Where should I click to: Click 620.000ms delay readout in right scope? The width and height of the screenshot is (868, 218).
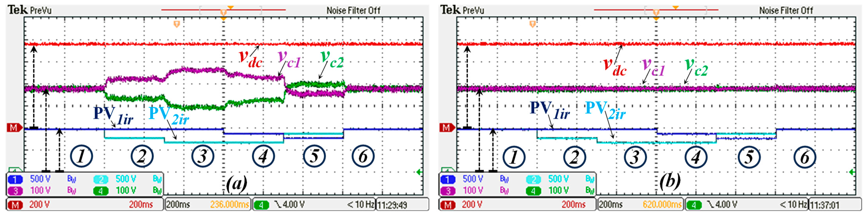tap(662, 204)
